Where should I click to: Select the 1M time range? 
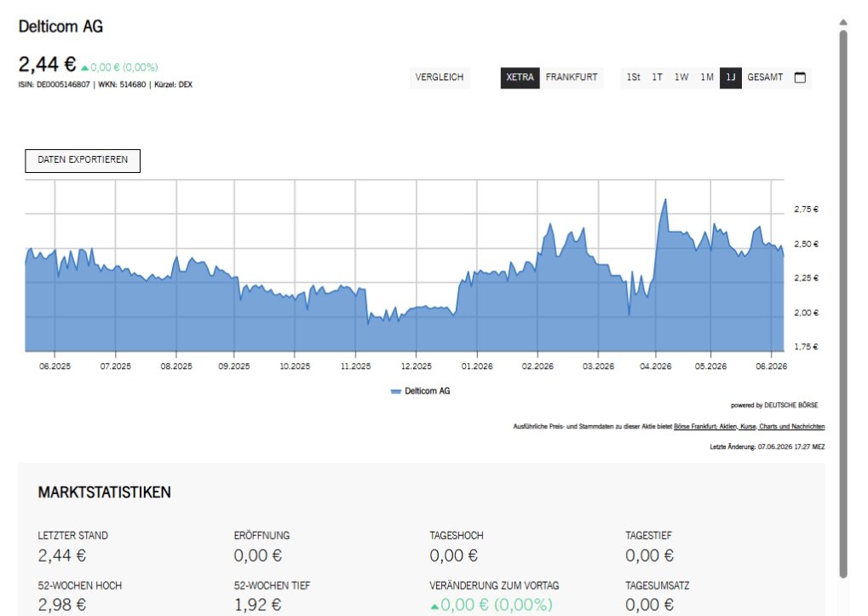[707, 78]
